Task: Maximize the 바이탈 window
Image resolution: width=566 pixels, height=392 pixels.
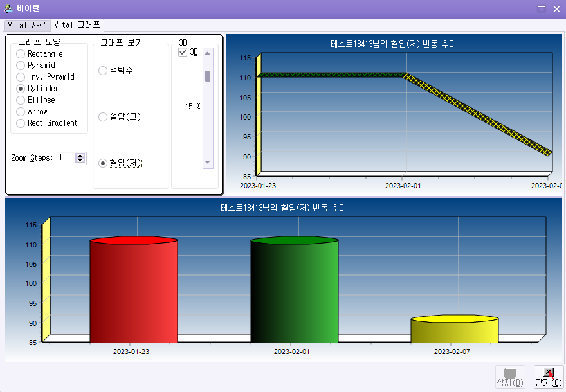Action: [x=541, y=9]
